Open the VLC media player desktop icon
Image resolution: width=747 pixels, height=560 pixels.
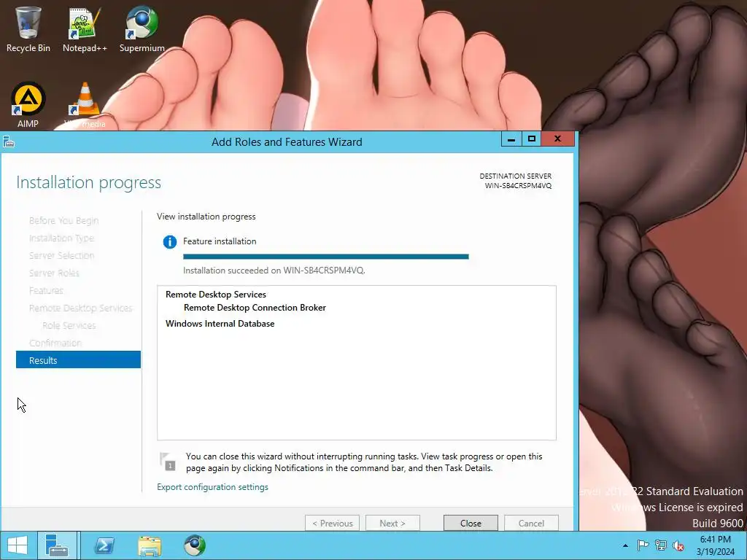pos(85,105)
